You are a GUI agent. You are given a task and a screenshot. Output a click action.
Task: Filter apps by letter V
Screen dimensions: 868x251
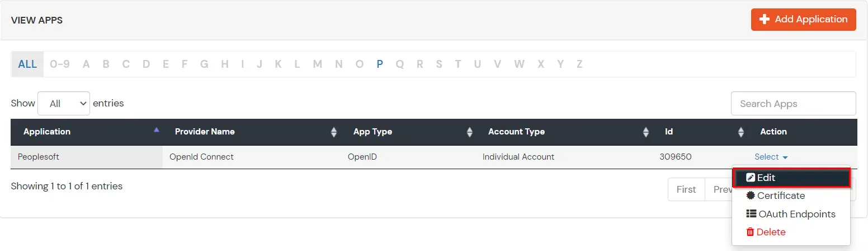pos(497,64)
